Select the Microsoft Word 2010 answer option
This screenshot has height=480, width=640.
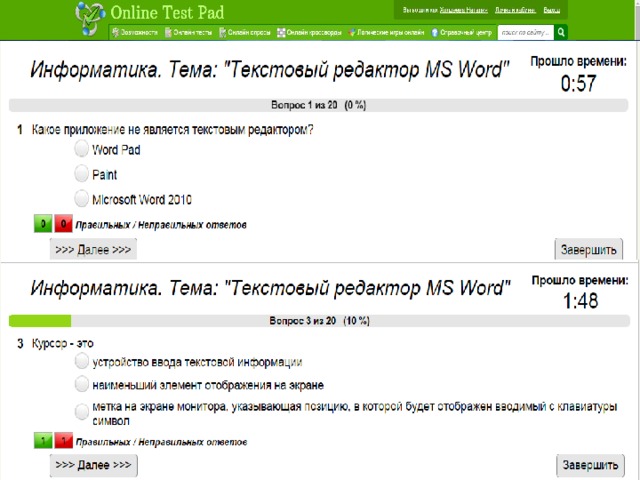[x=81, y=199]
